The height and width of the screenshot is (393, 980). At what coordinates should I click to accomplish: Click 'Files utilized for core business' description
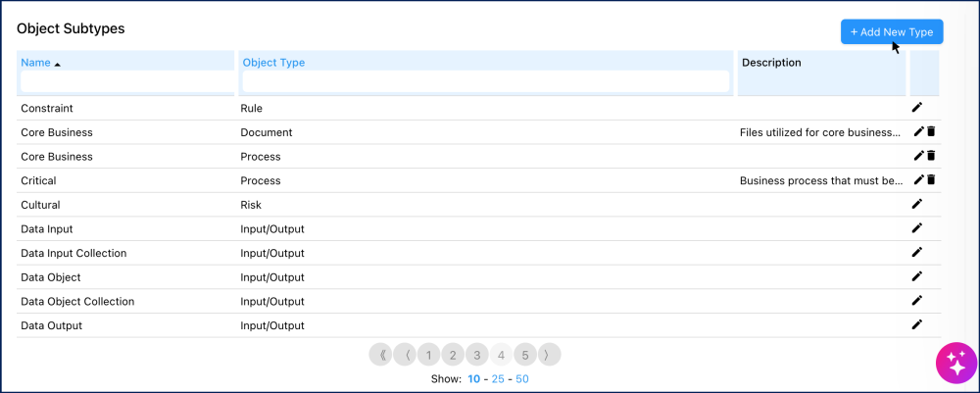click(x=820, y=132)
